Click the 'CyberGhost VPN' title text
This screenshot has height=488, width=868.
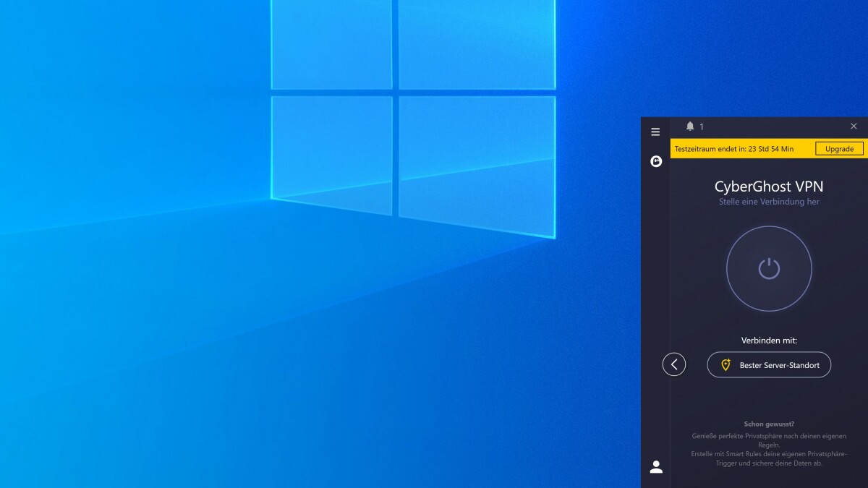769,187
